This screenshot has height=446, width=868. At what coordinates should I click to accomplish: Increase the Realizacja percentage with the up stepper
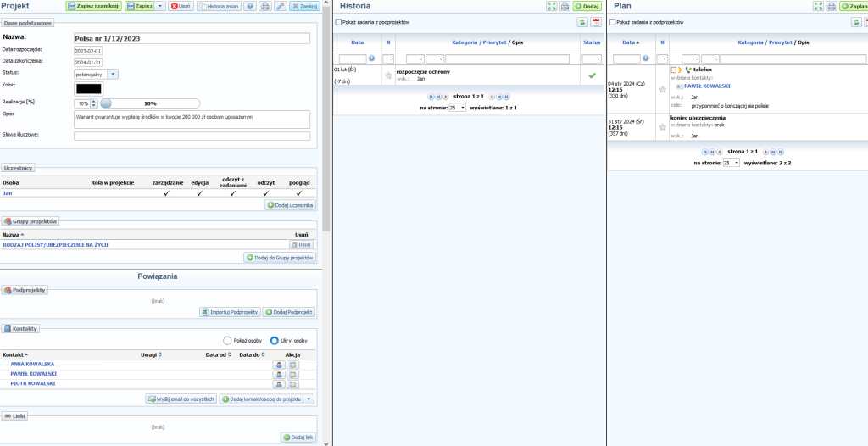[94, 102]
